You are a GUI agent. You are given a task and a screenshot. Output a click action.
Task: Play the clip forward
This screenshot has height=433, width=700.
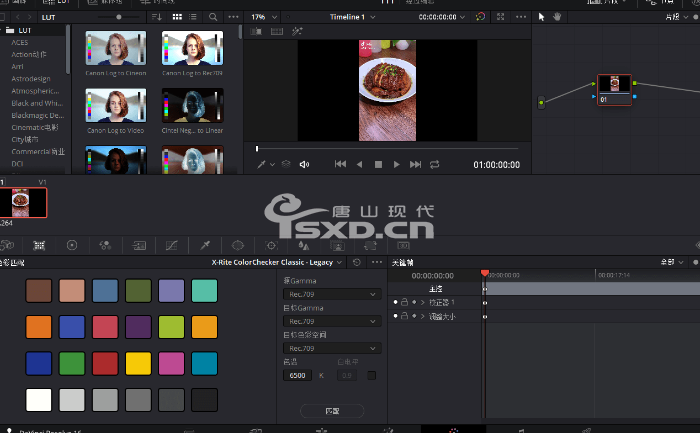[396, 164]
